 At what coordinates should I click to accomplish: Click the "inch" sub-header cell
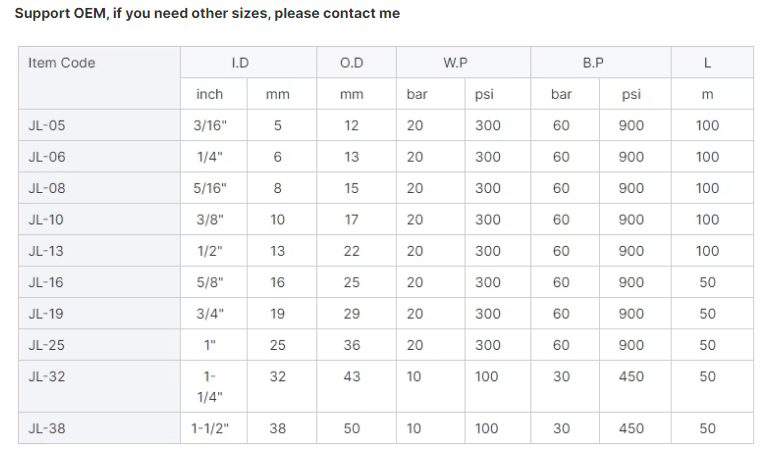pyautogui.click(x=210, y=94)
